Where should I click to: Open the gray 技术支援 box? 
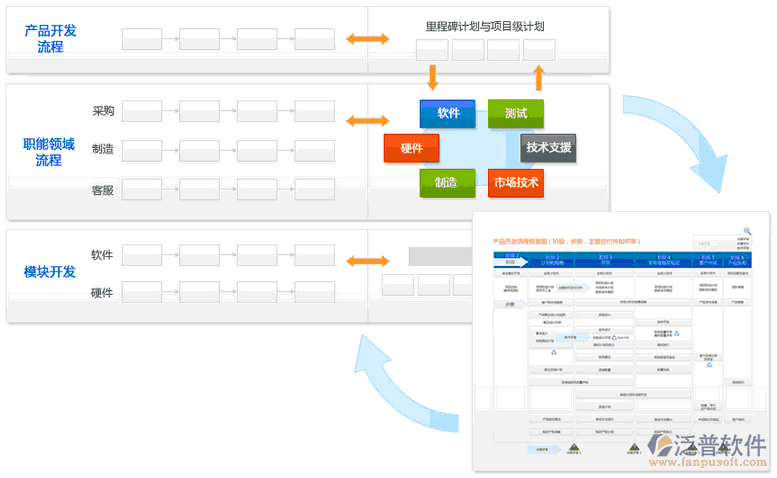[548, 148]
